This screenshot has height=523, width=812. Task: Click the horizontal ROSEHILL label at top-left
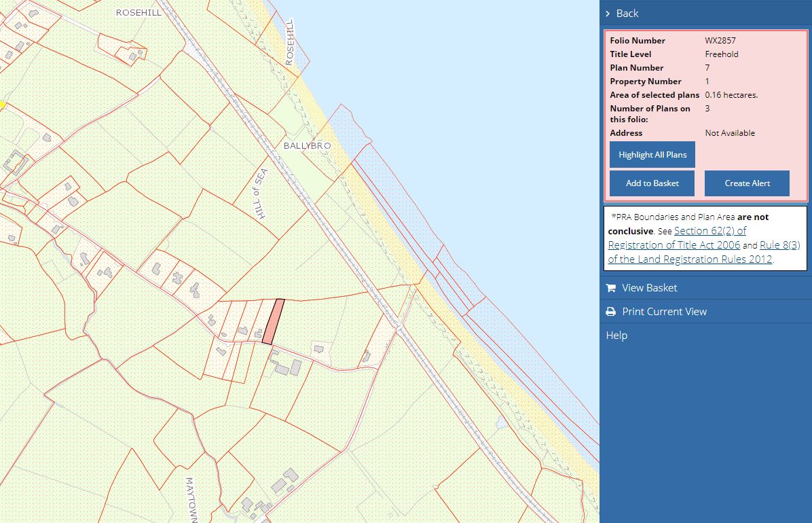(x=139, y=13)
